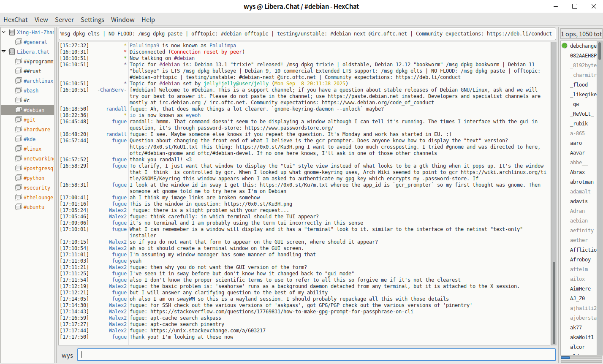603x364 pixels.
Task: Click the #python channel icon
Action: pos(19,178)
